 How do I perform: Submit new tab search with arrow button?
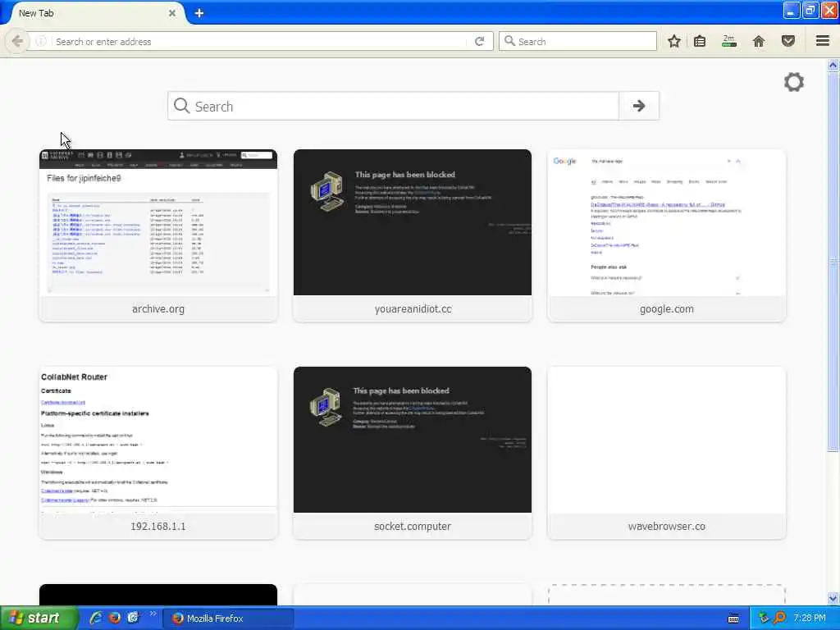pyautogui.click(x=638, y=106)
